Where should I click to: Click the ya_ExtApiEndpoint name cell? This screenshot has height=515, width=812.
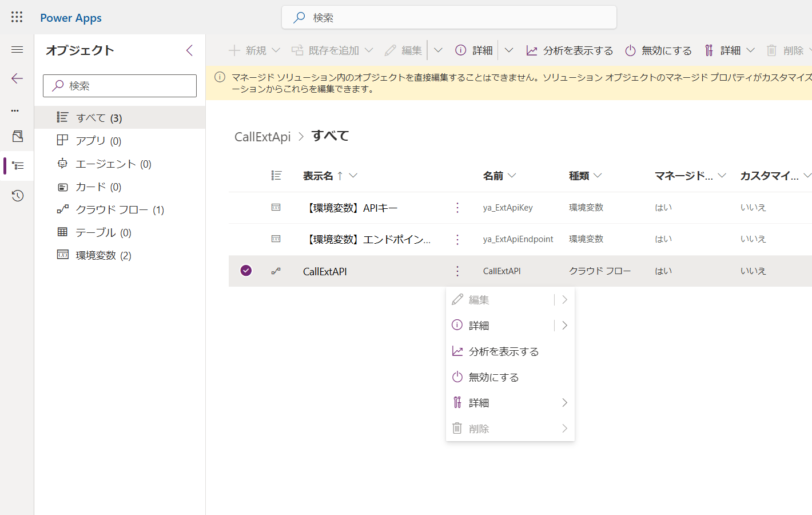(x=518, y=239)
